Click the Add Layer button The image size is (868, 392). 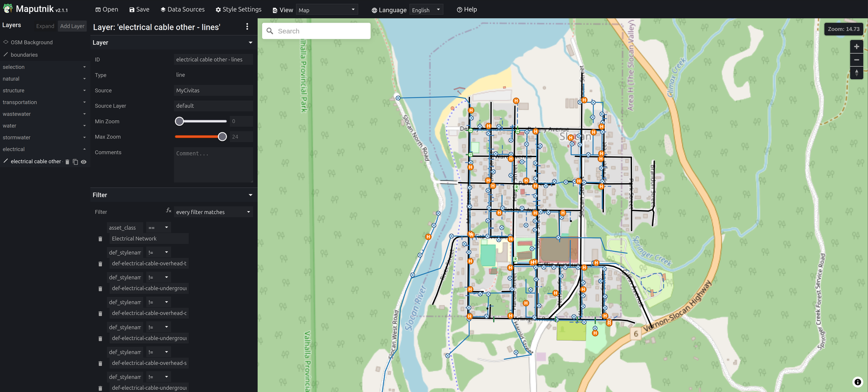[x=72, y=26]
